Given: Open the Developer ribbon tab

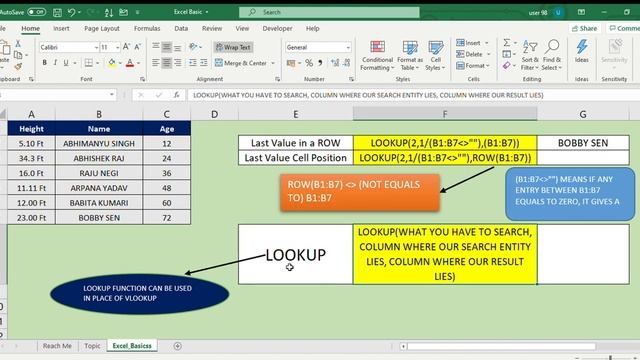Looking at the screenshot, I should pos(277,28).
